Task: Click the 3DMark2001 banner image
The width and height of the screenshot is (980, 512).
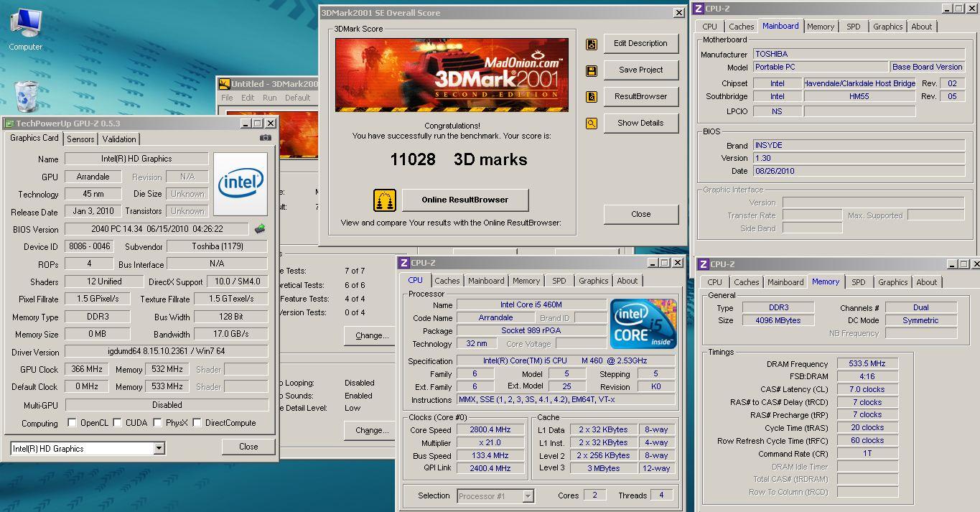Action: [452, 75]
